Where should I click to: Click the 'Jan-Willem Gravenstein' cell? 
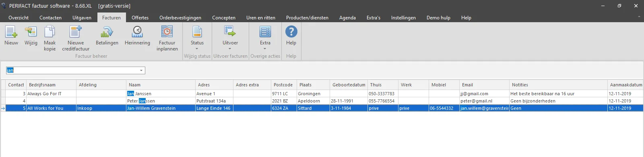pyautogui.click(x=161, y=108)
